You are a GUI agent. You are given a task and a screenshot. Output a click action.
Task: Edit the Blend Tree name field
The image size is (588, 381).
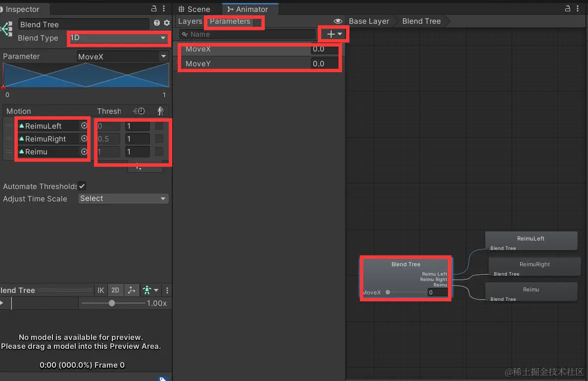point(84,24)
